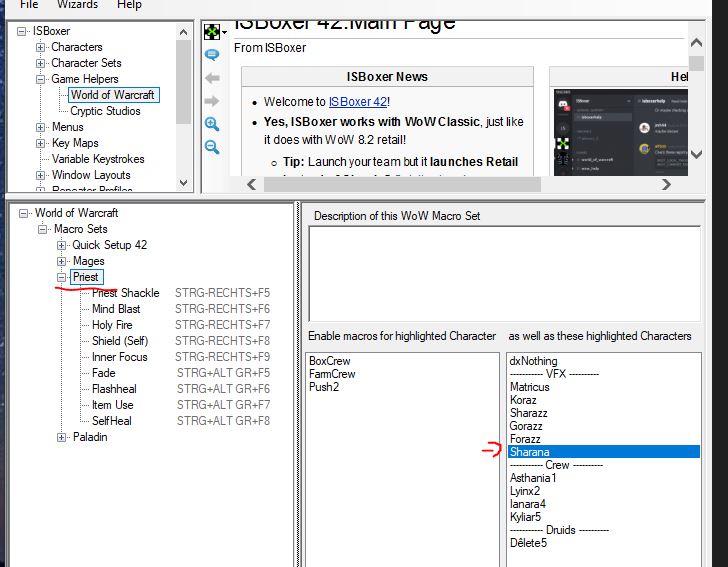Click the browser vertical scroll down arrow
Viewport: 728px width, 567px height.
pos(696,154)
